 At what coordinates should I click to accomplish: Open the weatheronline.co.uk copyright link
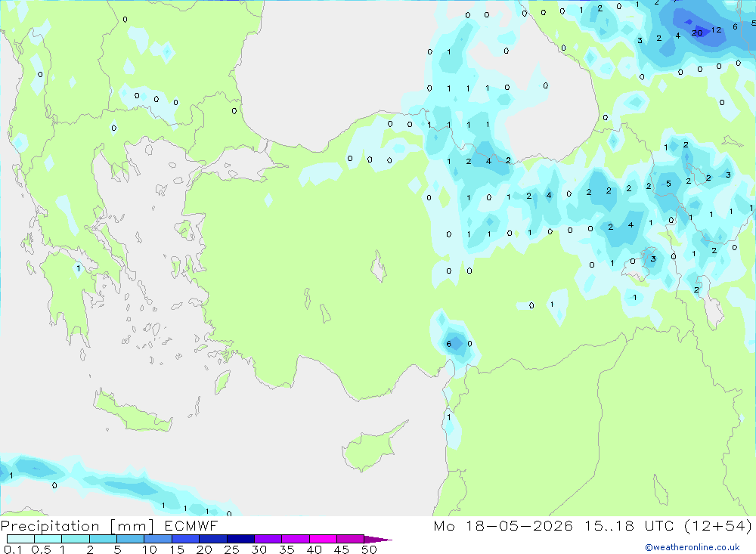[x=692, y=547]
